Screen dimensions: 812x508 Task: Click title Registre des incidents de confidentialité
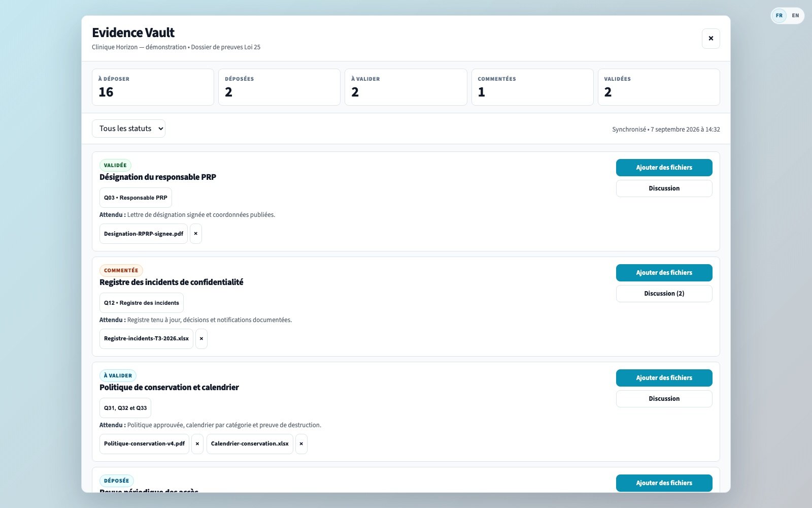pos(172,282)
